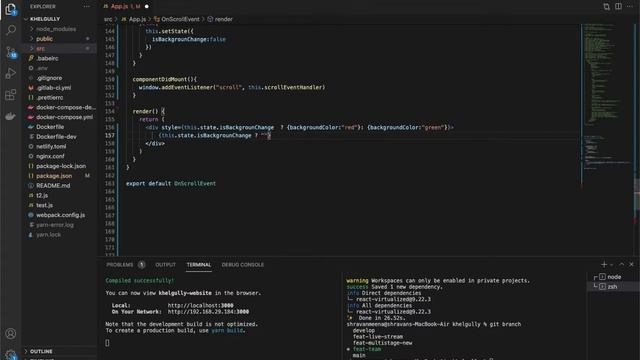This screenshot has height=360, width=640.
Task: Open the Extensions view icon
Action: tap(11, 95)
